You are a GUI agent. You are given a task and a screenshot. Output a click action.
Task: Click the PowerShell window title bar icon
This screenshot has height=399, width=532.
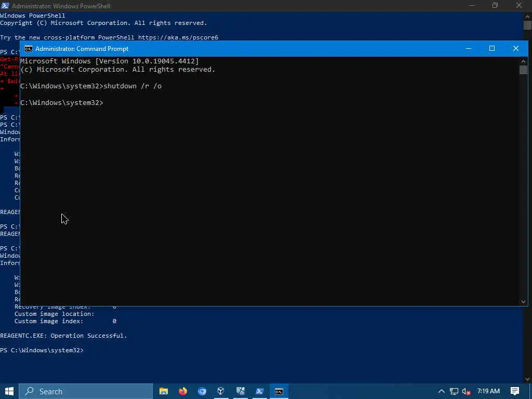[5, 6]
